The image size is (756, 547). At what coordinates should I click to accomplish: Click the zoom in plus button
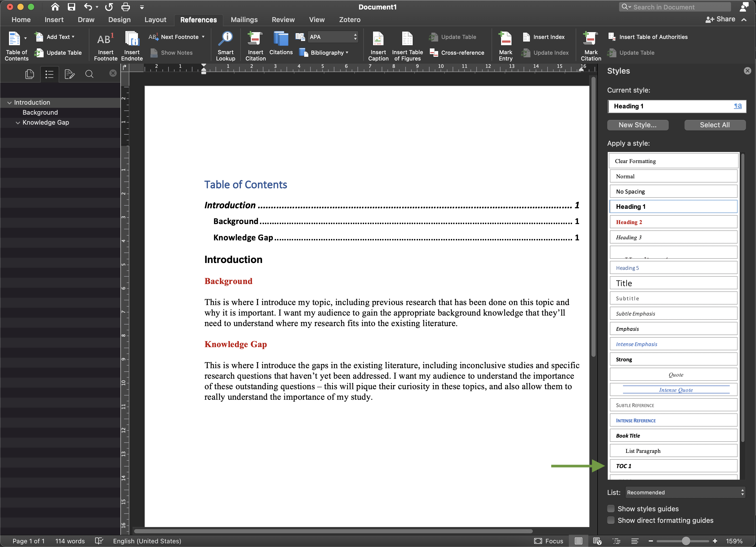point(715,541)
